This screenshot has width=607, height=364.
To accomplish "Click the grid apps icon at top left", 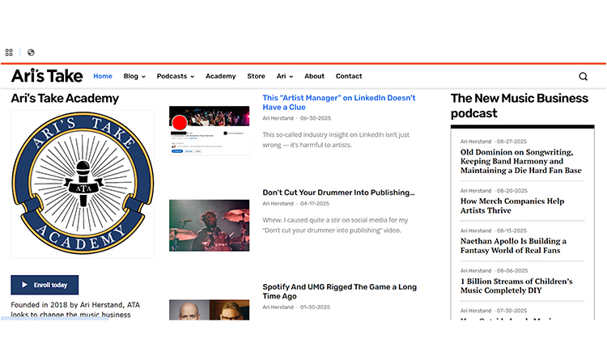I will pyautogui.click(x=9, y=53).
